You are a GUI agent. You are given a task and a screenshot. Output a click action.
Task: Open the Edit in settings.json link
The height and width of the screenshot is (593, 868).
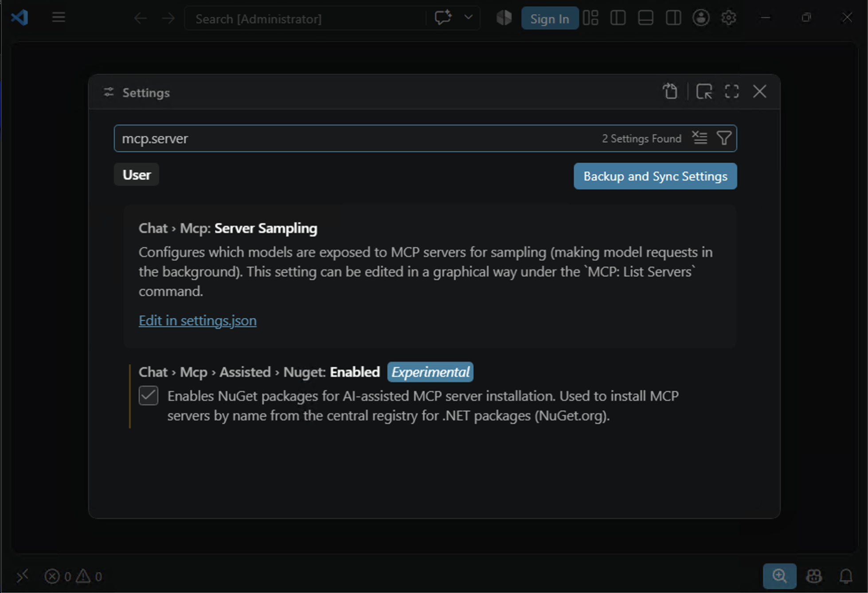pos(198,320)
